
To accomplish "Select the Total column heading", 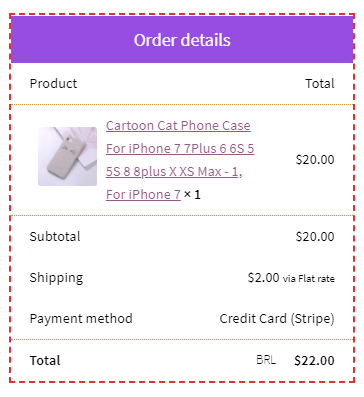I will 320,83.
